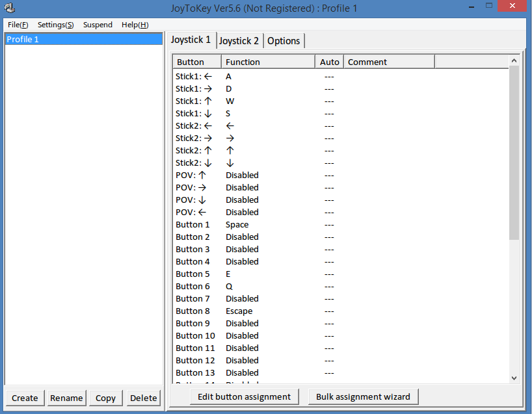
Task: Select Button 8 row mapped to Escape
Action: tap(341, 311)
